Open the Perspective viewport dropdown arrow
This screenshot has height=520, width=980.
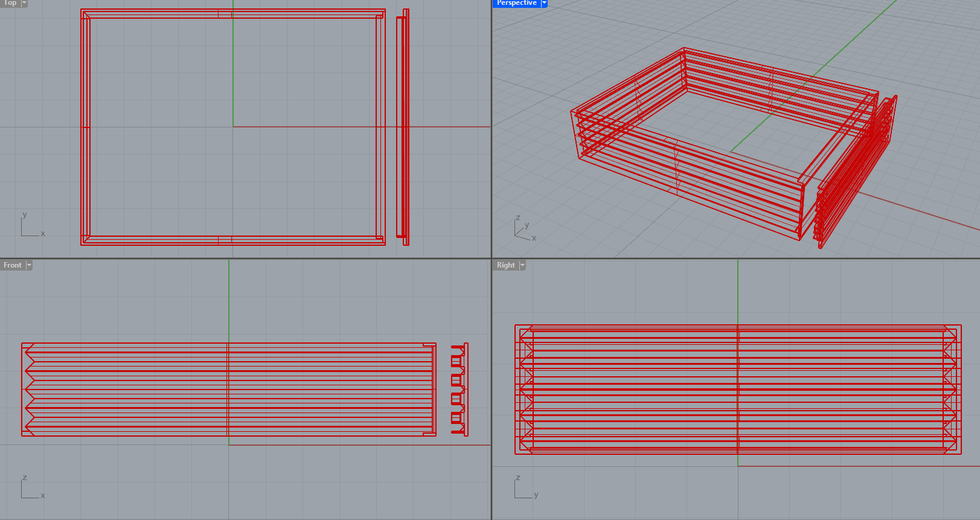tap(544, 3)
